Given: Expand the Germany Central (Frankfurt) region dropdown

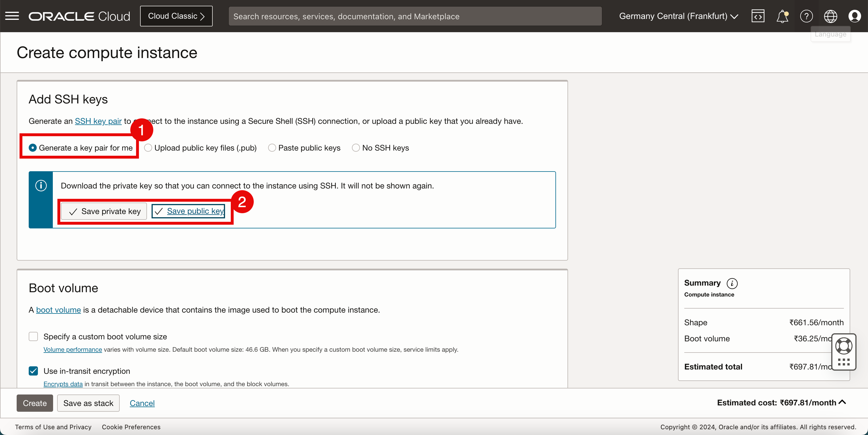Looking at the screenshot, I should [x=678, y=16].
